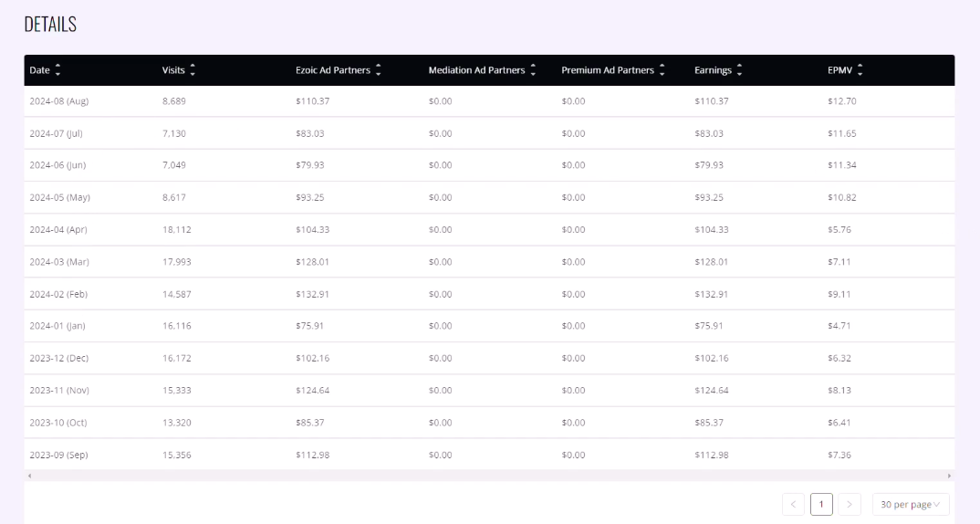
Task: Go to previous page arrow
Action: pyautogui.click(x=793, y=504)
